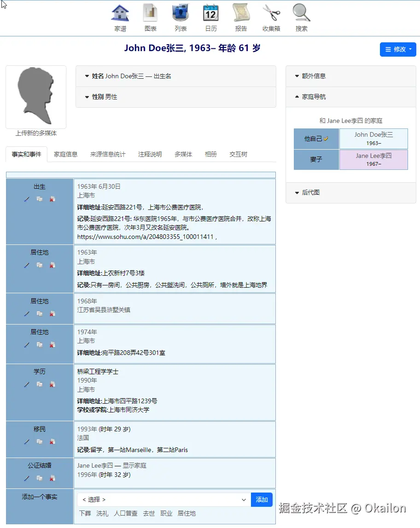Image resolution: width=420 pixels, height=528 pixels.
Task: Open the 修改 dropdown menu
Action: (x=398, y=49)
